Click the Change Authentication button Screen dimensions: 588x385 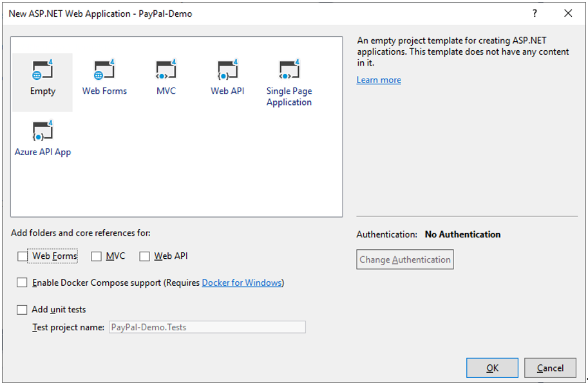(x=405, y=259)
